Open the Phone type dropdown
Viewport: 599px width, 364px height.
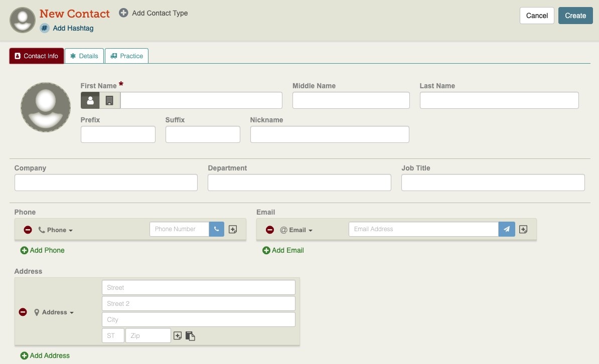(x=56, y=230)
